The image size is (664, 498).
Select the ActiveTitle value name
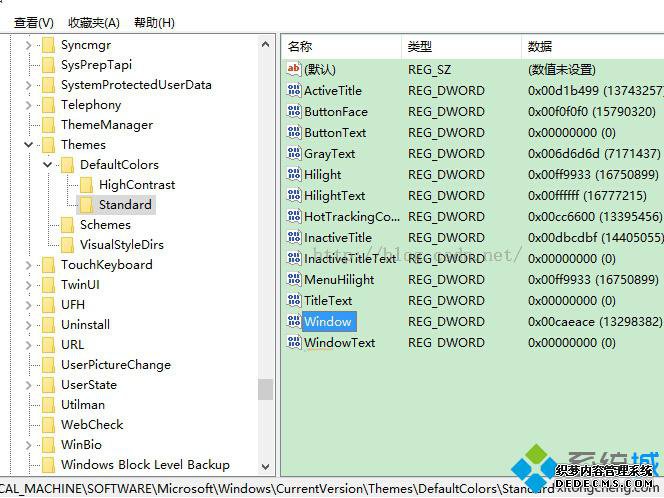(x=332, y=91)
